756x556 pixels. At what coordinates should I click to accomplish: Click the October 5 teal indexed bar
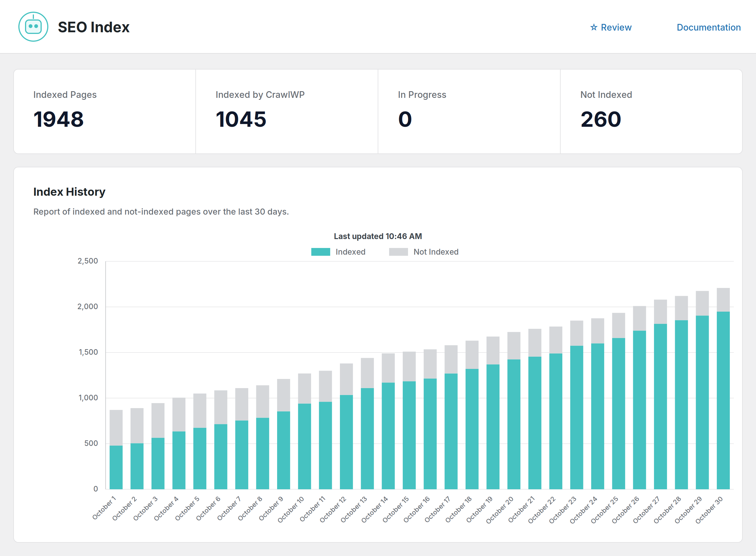coord(200,458)
